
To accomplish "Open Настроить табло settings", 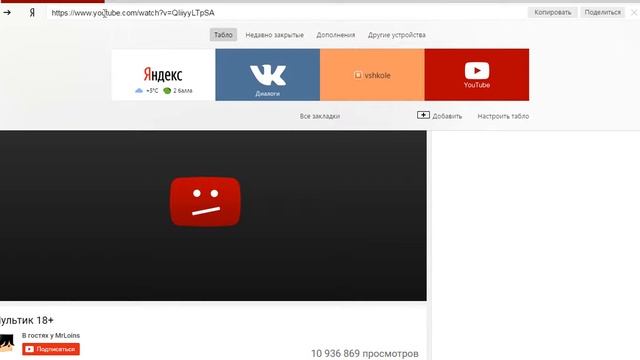I will click(x=503, y=116).
